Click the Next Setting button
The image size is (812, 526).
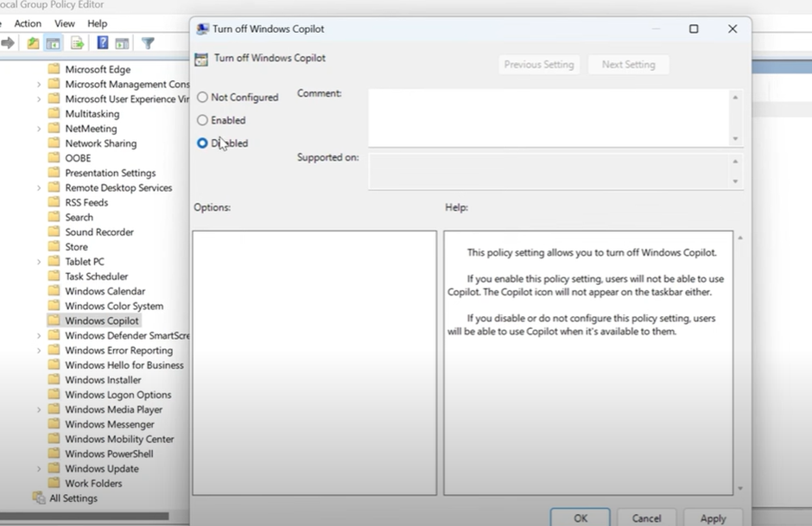(x=628, y=64)
